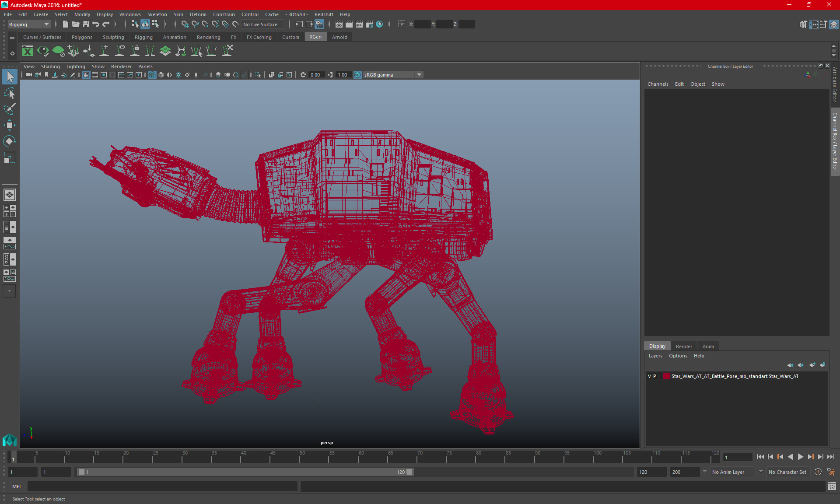Click move layer down icon

coord(800,365)
